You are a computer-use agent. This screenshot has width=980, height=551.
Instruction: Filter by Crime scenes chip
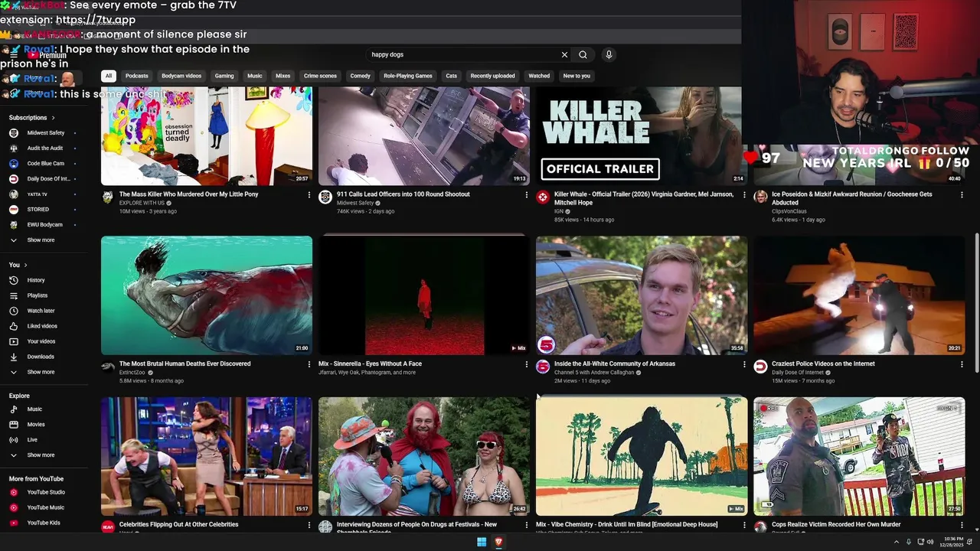click(320, 76)
